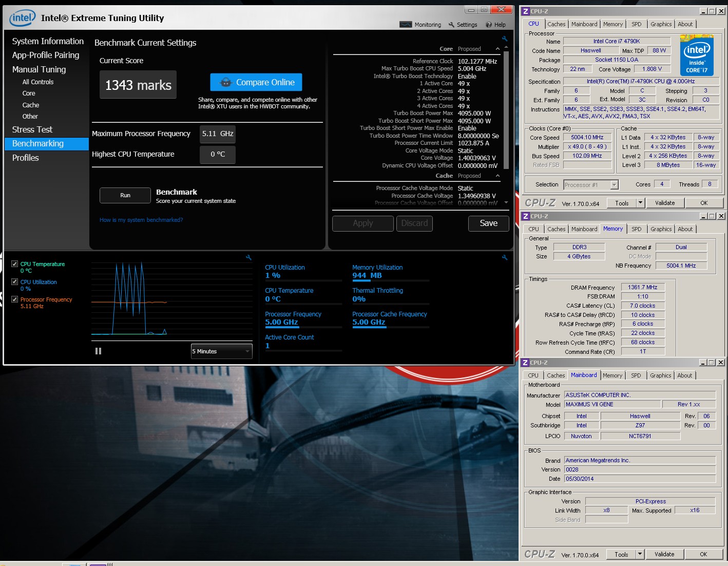Pause the monitoring graph
Image resolution: width=728 pixels, height=566 pixels.
coord(98,351)
